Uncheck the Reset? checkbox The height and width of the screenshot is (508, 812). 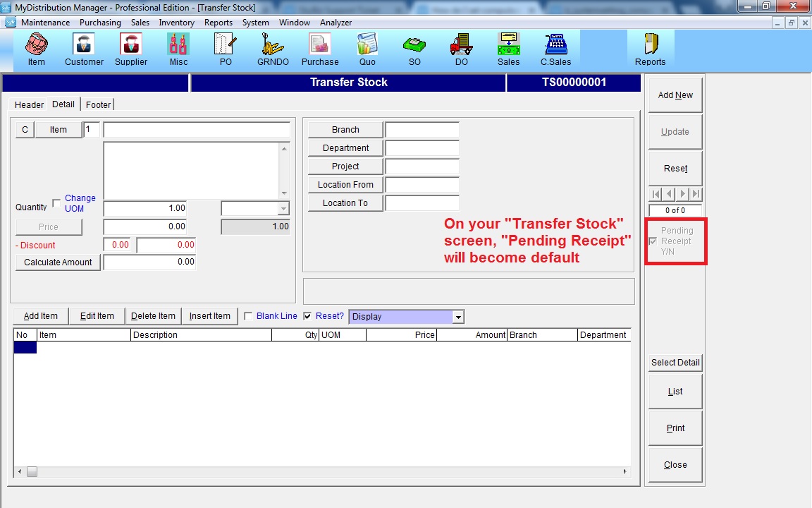click(307, 316)
